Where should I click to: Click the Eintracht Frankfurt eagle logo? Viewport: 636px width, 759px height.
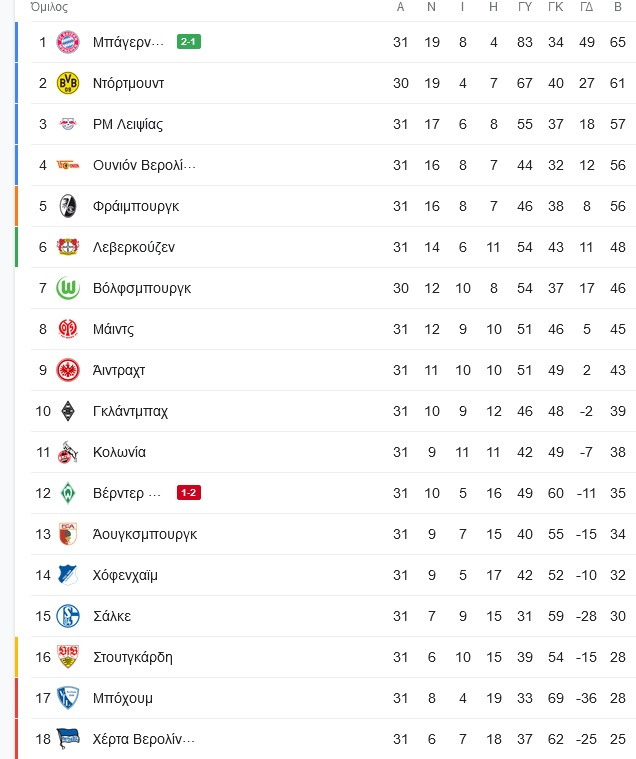click(x=68, y=370)
